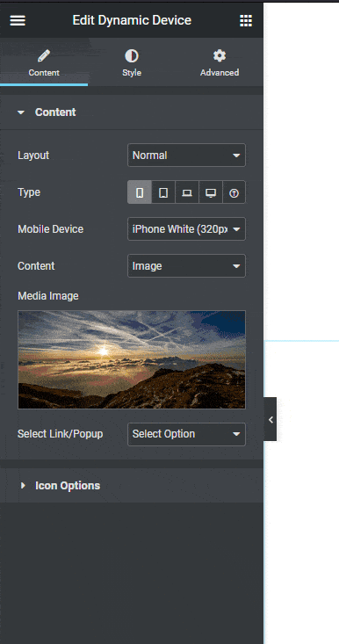This screenshot has height=644, width=339.
Task: Click the Media Image label
Action: (48, 296)
